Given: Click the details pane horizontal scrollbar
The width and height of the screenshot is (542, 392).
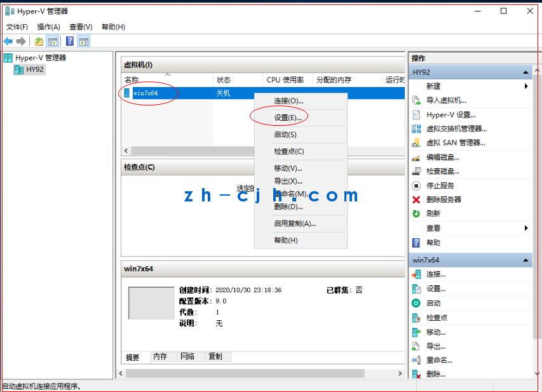Looking at the screenshot, I should pyautogui.click(x=245, y=374).
